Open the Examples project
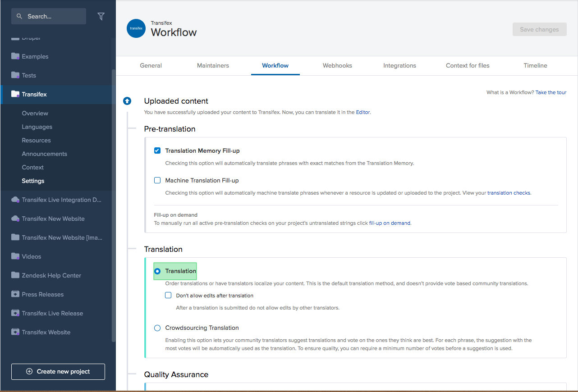This screenshot has width=578, height=392. click(x=35, y=56)
